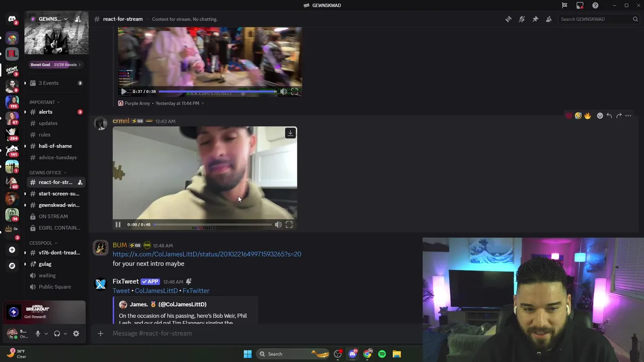Pause crmnl's 0:48 video
Viewport: 644px width, 362px height.
[x=118, y=225]
